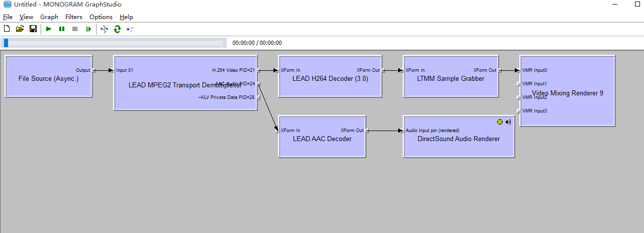The height and width of the screenshot is (233, 644).
Task: Click the GraphStudio app icon in title bar
Action: pyautogui.click(x=7, y=5)
